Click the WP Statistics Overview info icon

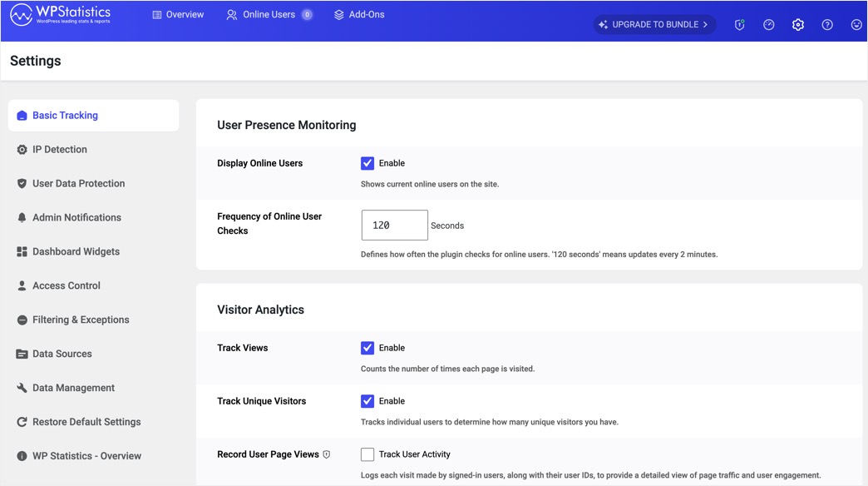[x=22, y=456]
